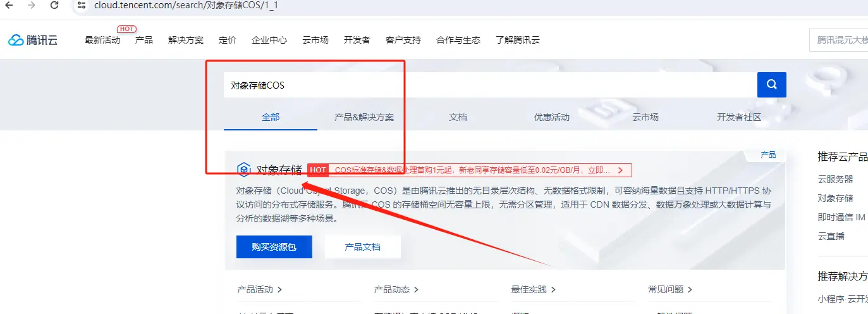Open 即时通信 IM in recommended products
868x314 pixels.
841,217
